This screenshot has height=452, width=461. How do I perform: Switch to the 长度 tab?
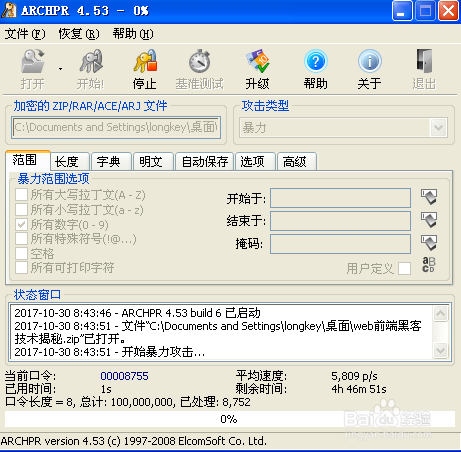pyautogui.click(x=70, y=162)
